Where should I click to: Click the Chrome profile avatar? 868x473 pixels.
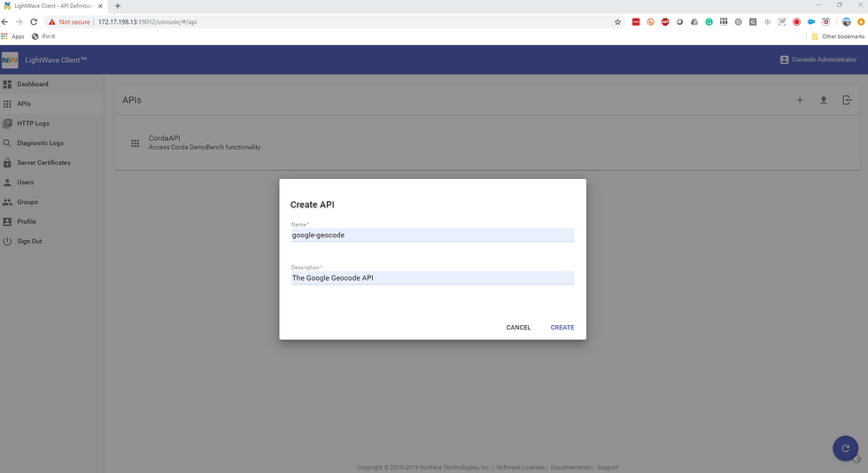point(847,22)
